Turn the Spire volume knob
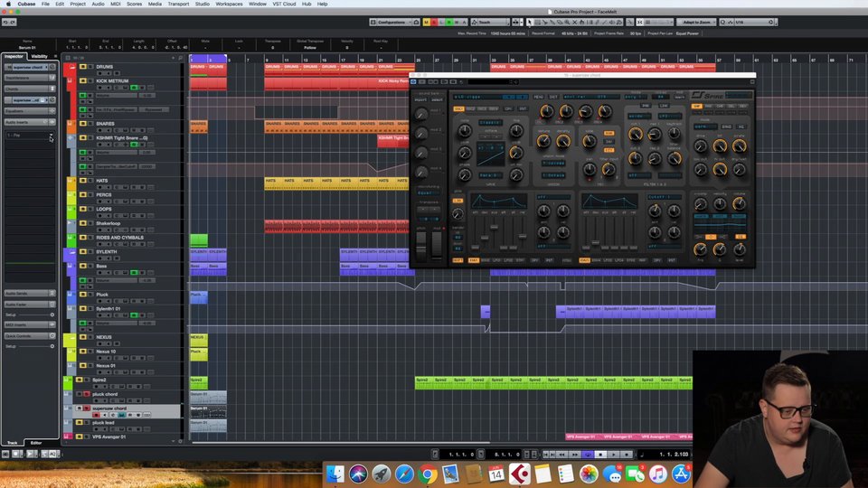Viewport: 868px width, 488px height. pos(739,203)
